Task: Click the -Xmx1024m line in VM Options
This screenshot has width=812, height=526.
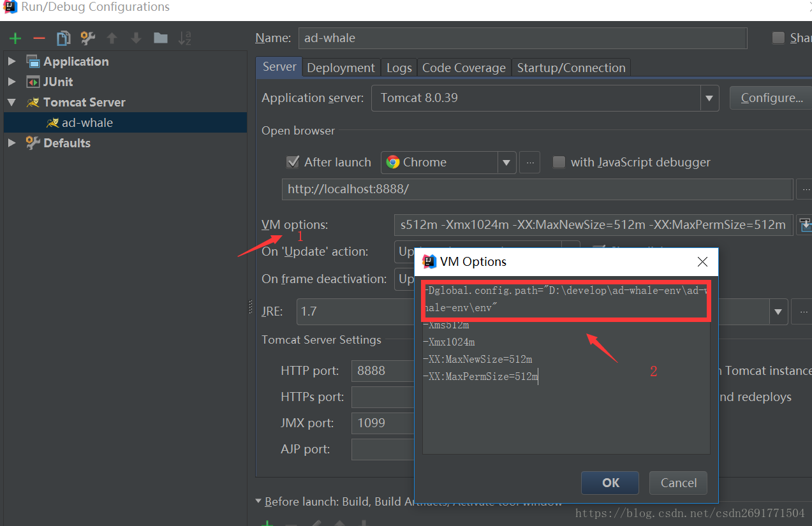Action: point(449,342)
